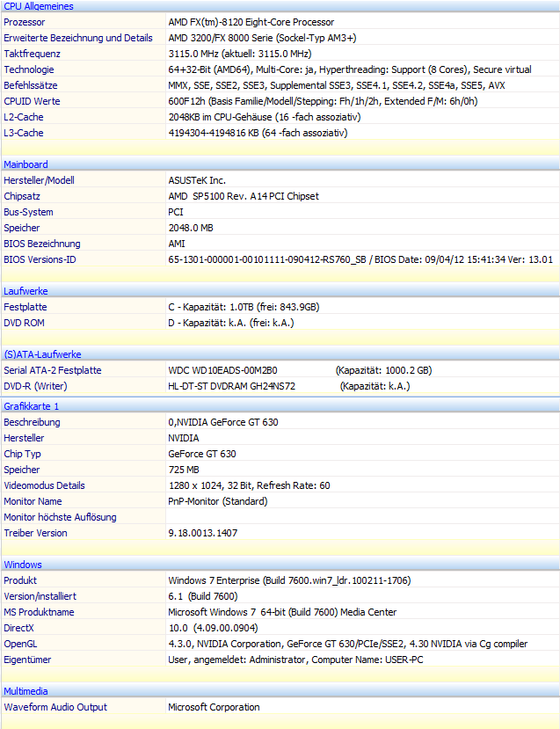Click the Befehlssätze value starting with 'MMX, SSE'

tap(337, 85)
